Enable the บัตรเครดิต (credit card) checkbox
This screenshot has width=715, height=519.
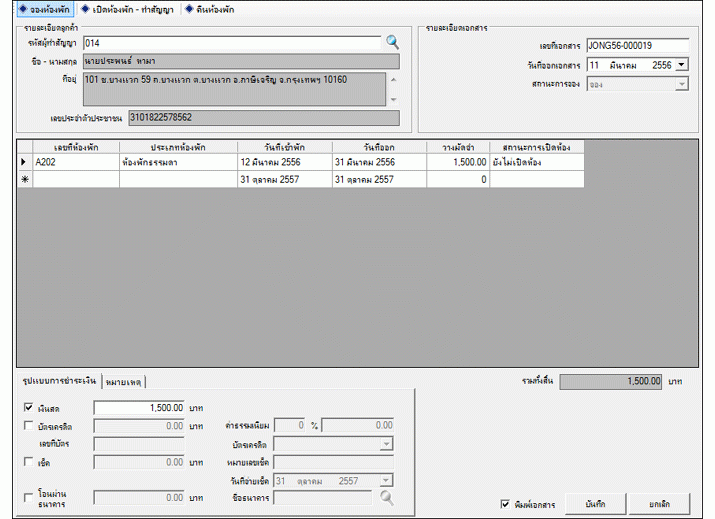click(28, 426)
